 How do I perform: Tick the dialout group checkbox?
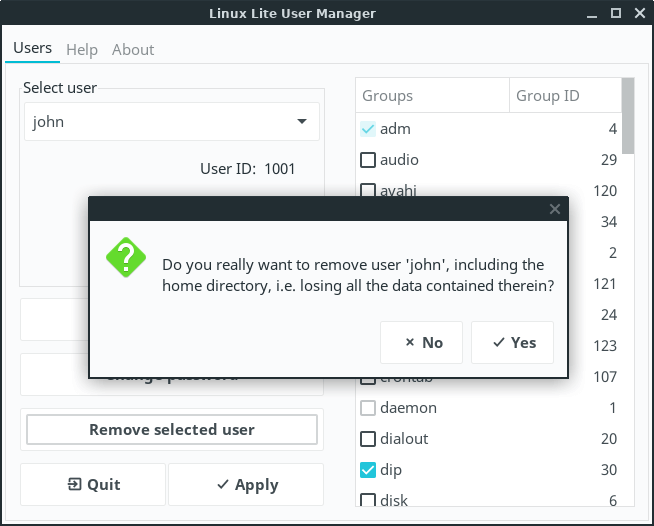[x=368, y=439]
